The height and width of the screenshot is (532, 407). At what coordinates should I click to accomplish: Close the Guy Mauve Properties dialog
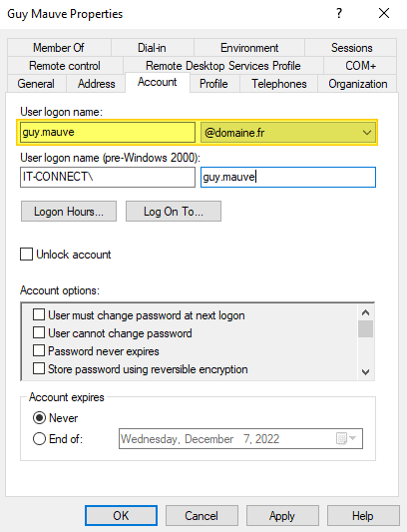[384, 14]
